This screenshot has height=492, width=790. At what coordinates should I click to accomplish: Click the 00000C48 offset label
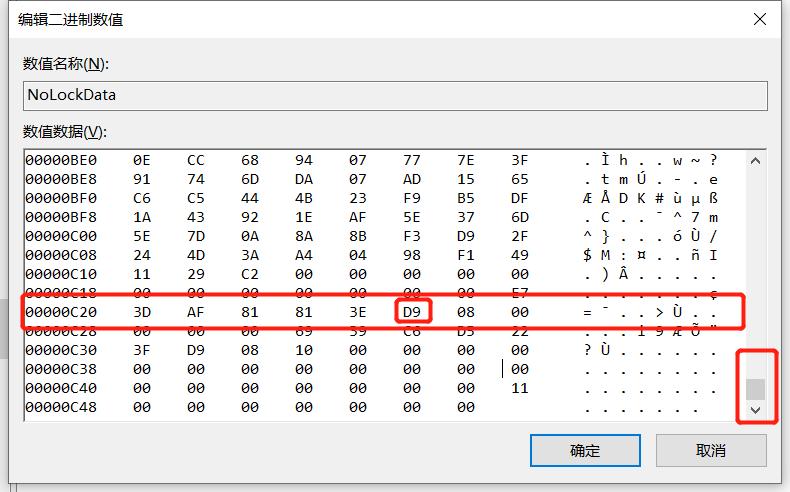point(61,407)
